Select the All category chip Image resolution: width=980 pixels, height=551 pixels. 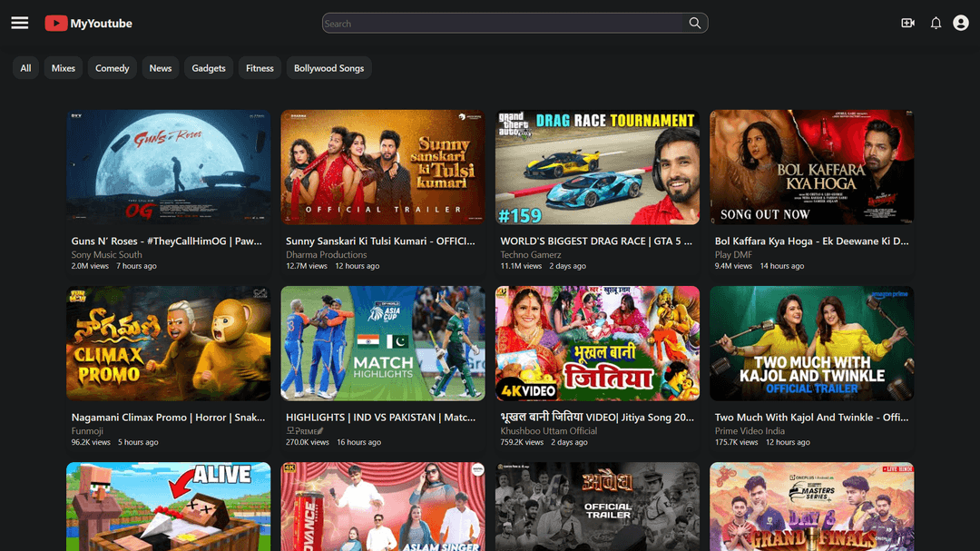coord(25,68)
